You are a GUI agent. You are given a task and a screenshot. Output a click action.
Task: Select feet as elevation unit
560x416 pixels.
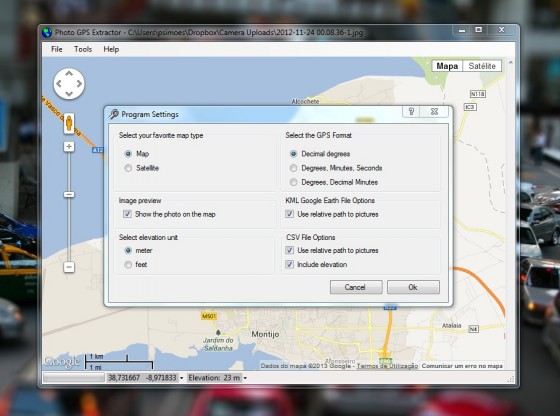[x=128, y=264]
